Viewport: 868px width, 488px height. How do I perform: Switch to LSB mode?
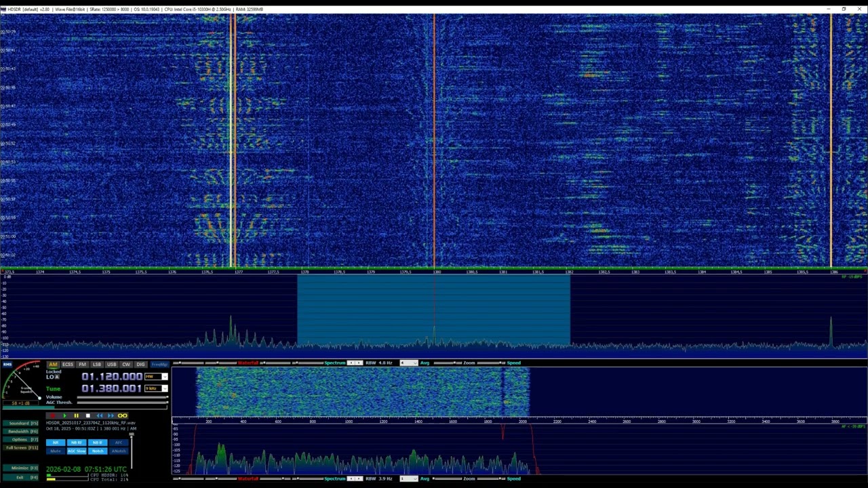97,365
